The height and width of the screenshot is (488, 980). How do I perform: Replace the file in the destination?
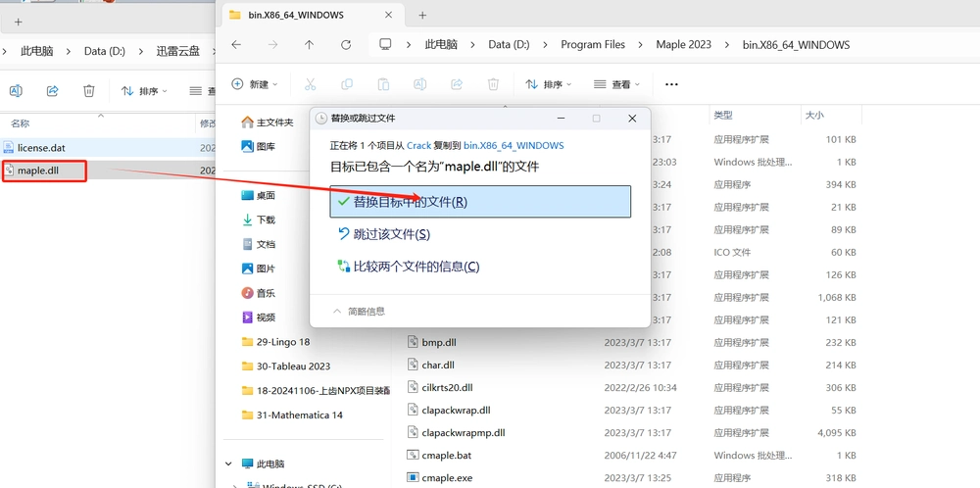480,202
